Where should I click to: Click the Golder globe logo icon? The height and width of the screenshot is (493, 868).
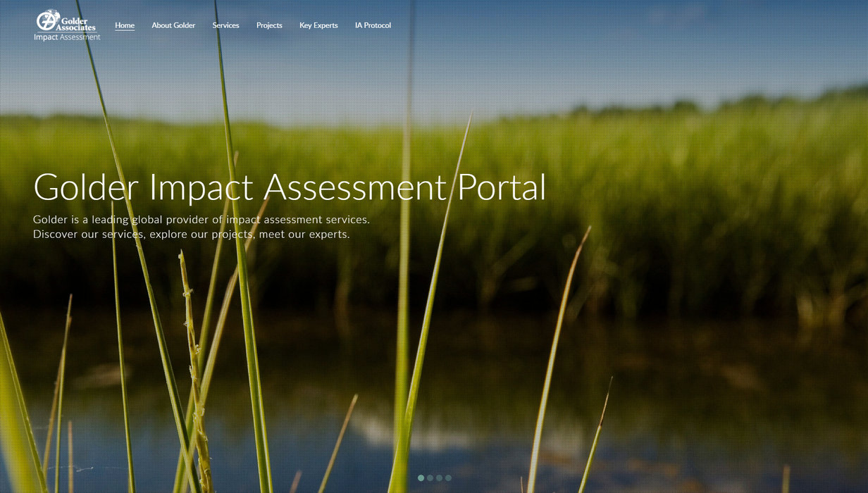click(46, 20)
